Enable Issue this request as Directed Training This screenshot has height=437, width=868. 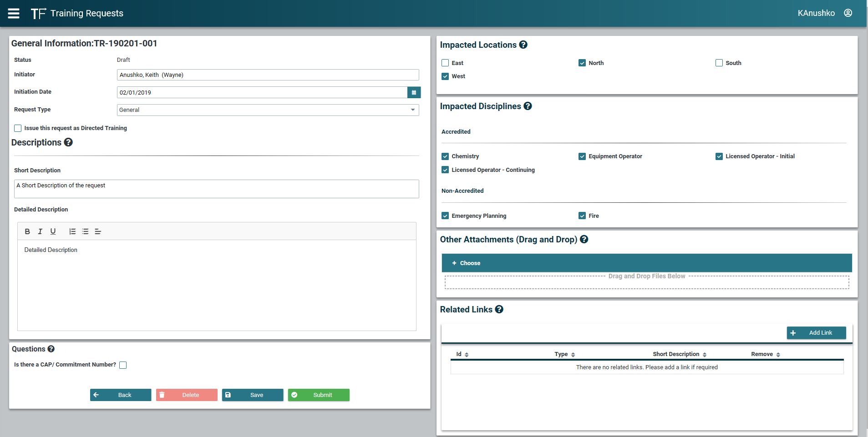[x=18, y=128]
